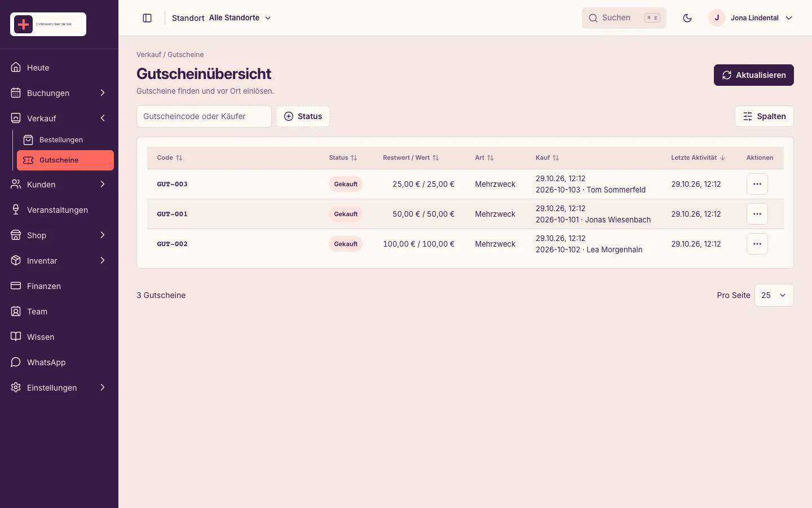
Task: Click the company logo in sidebar
Action: [x=48, y=24]
